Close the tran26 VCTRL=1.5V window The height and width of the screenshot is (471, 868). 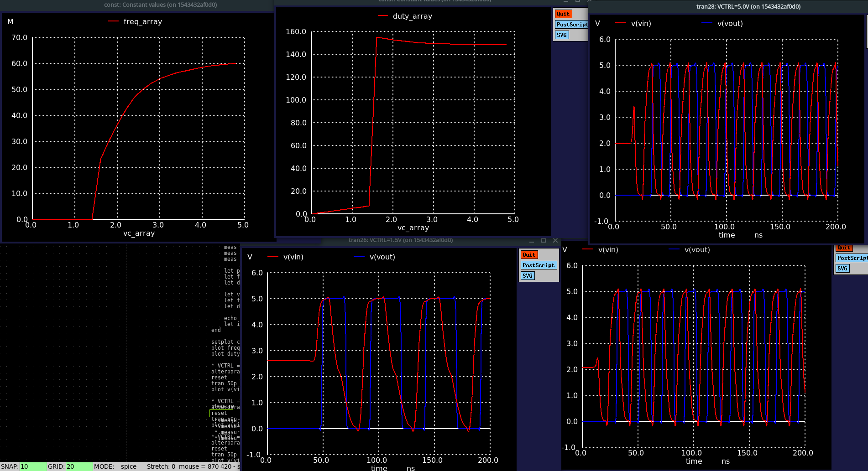click(x=555, y=240)
